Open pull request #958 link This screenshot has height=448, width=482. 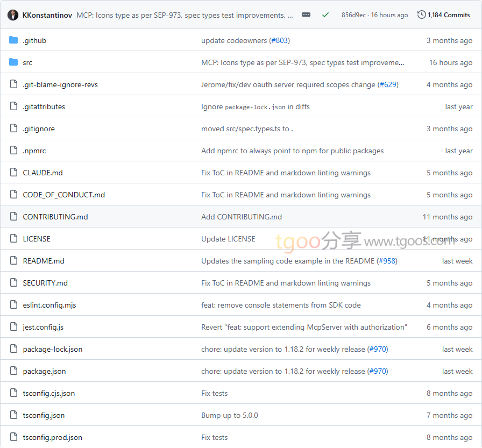pos(386,261)
